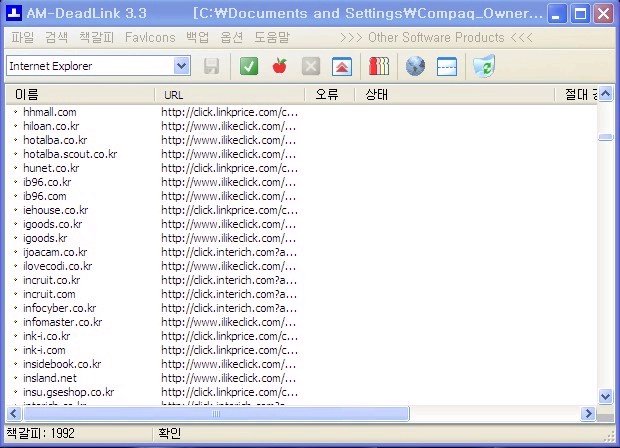
Task: Select the incruit.com bookmark
Action: coord(49,294)
